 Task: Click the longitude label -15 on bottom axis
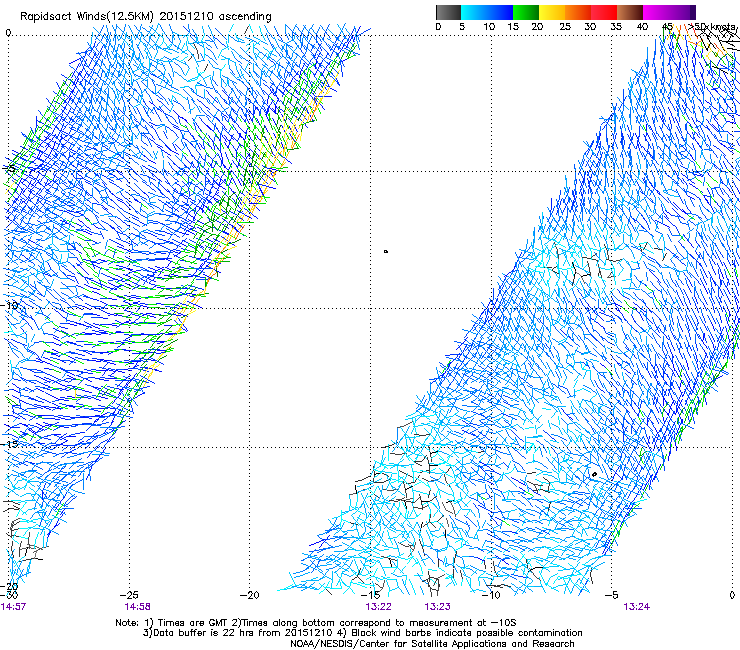pos(370,595)
